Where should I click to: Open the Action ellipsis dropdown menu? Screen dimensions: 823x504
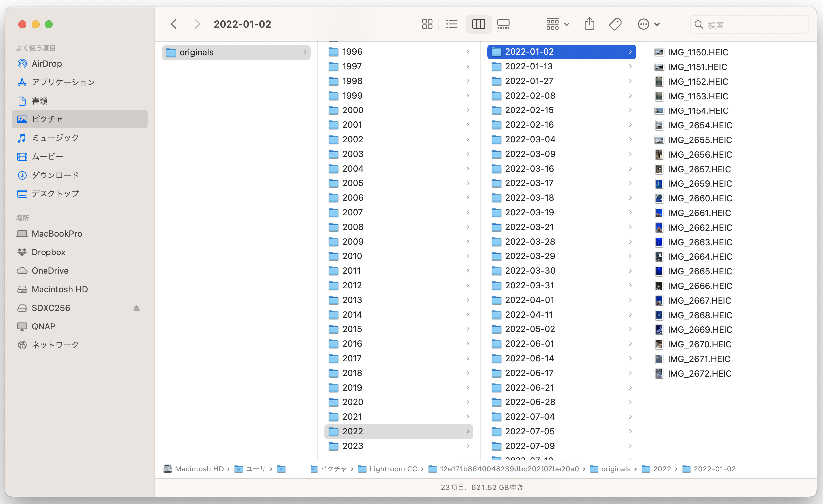pyautogui.click(x=648, y=24)
